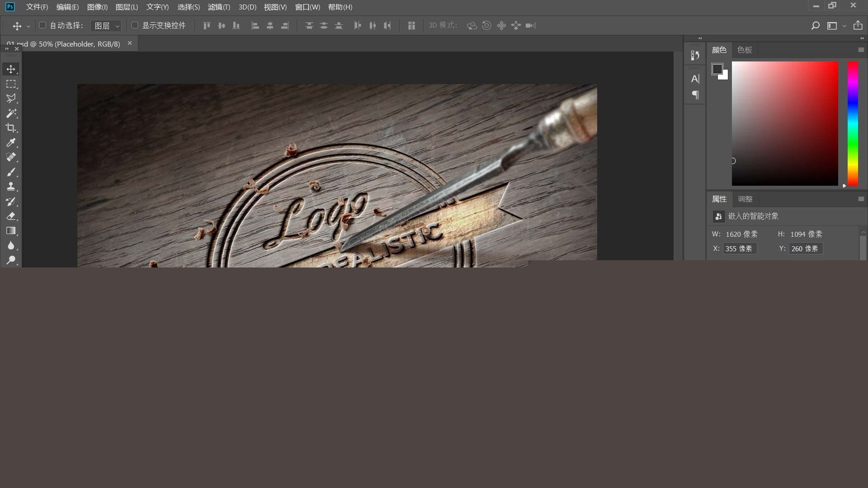
Task: Click distribute top edges icon
Action: (x=309, y=26)
